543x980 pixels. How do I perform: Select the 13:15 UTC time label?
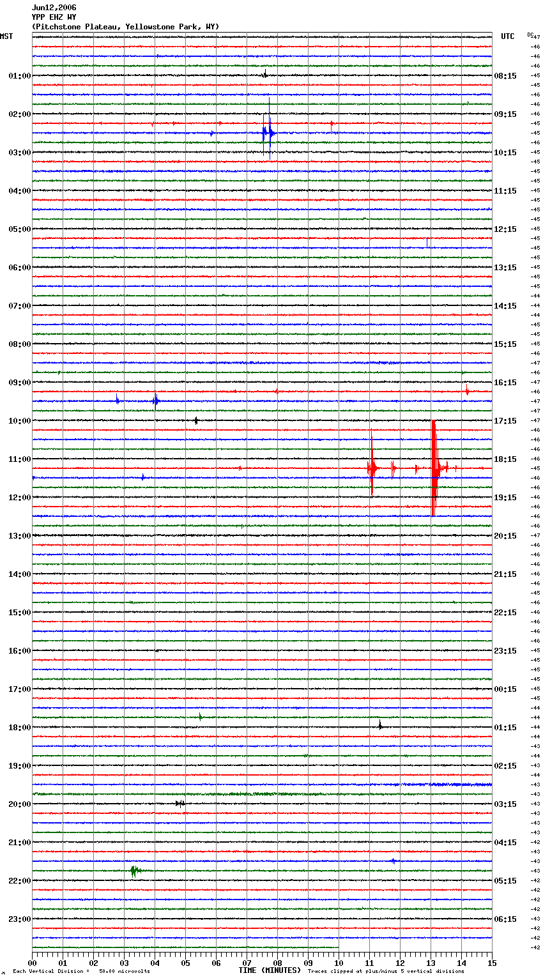point(505,268)
